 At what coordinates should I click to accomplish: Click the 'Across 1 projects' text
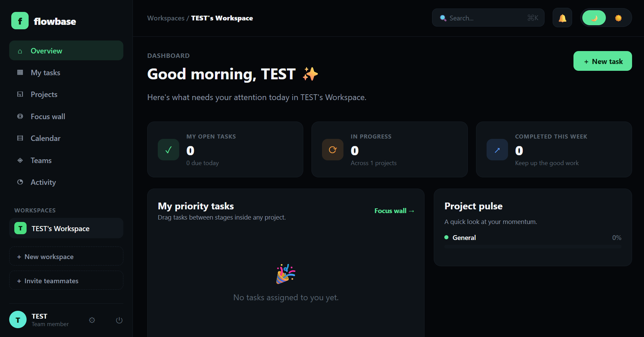373,163
